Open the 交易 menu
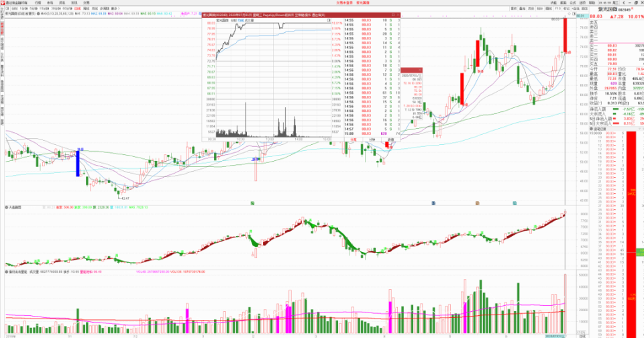The height and width of the screenshot is (338, 644). 87,3
